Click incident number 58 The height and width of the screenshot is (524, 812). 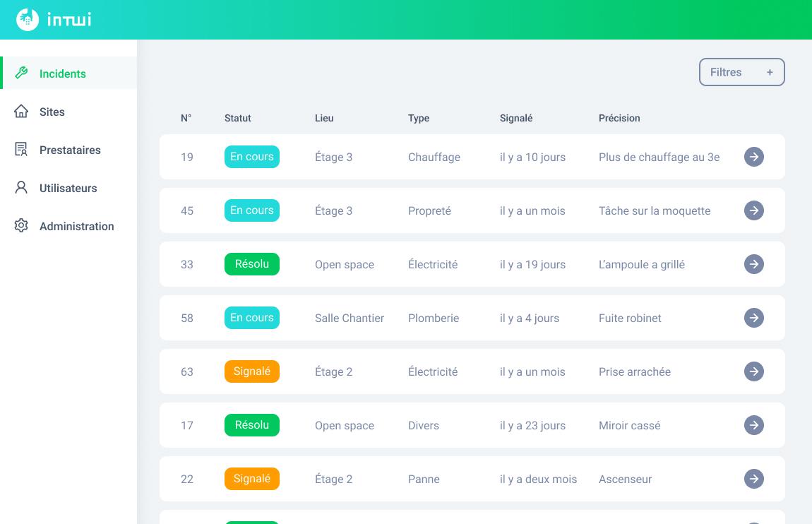click(x=187, y=318)
